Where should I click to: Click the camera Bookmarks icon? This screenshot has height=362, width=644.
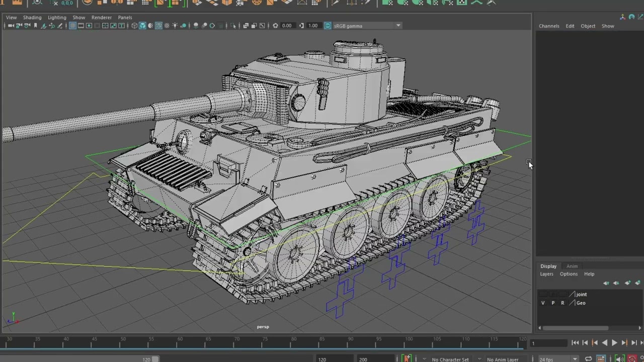tap(35, 26)
